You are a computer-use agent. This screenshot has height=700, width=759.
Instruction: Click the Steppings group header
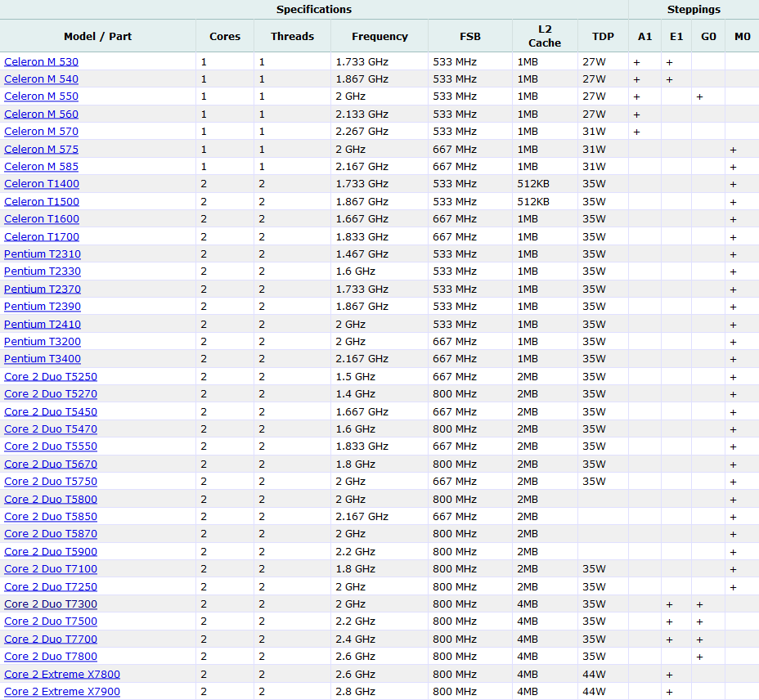tap(694, 10)
